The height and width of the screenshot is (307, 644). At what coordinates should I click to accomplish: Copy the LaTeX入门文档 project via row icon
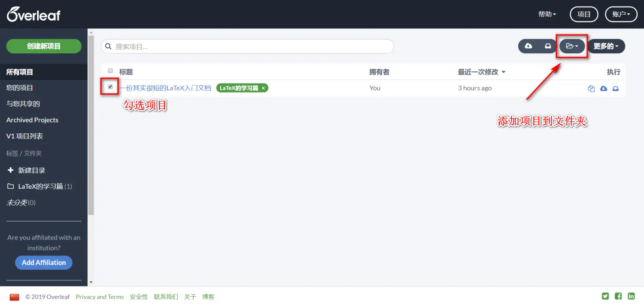(x=591, y=89)
